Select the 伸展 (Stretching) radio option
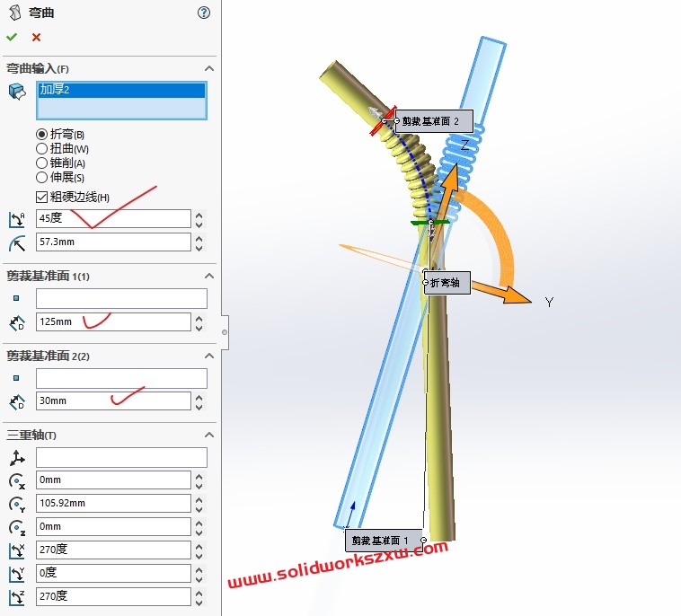Image resolution: width=681 pixels, height=616 pixels. (41, 177)
